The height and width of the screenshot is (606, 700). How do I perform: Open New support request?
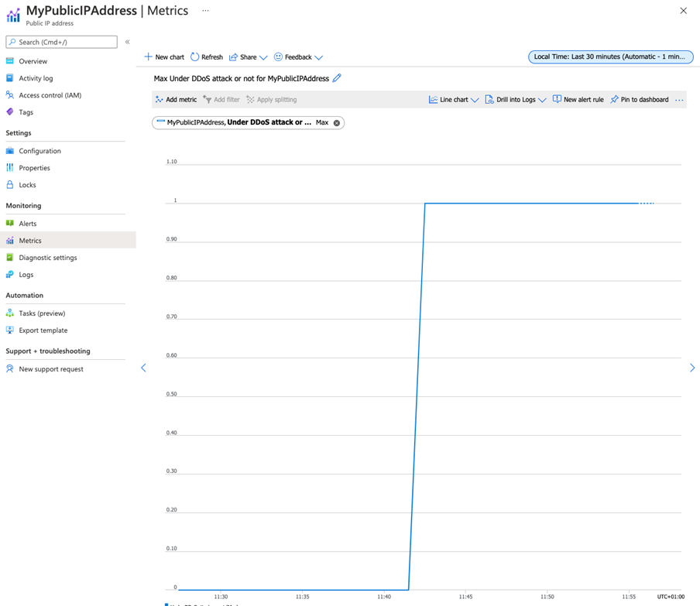pyautogui.click(x=52, y=368)
